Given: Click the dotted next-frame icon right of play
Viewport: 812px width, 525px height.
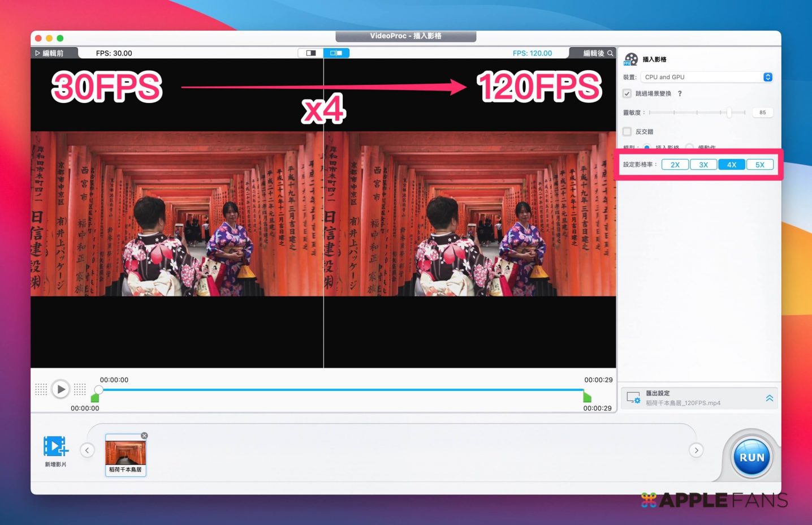Looking at the screenshot, I should [80, 389].
